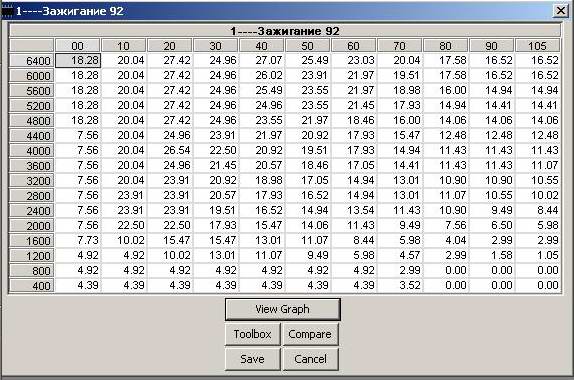Select column header 10

[x=123, y=46]
